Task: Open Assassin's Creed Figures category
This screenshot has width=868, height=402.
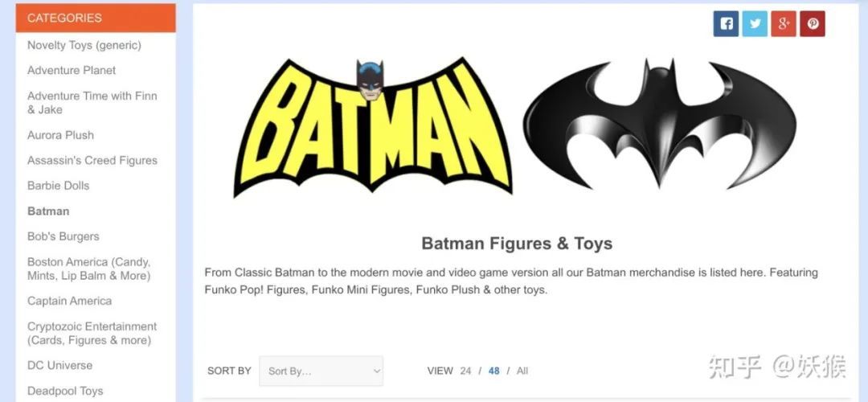Action: 92,161
